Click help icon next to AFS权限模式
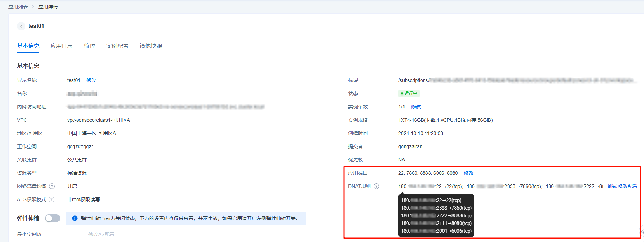This screenshot has width=644, height=242. pos(52,199)
